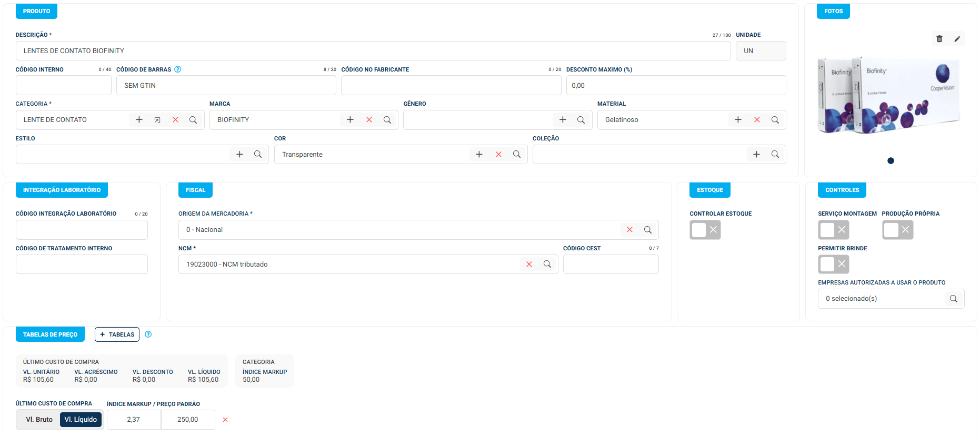Select Vl. Bruto cost option
The width and height of the screenshot is (980, 437).
(39, 420)
